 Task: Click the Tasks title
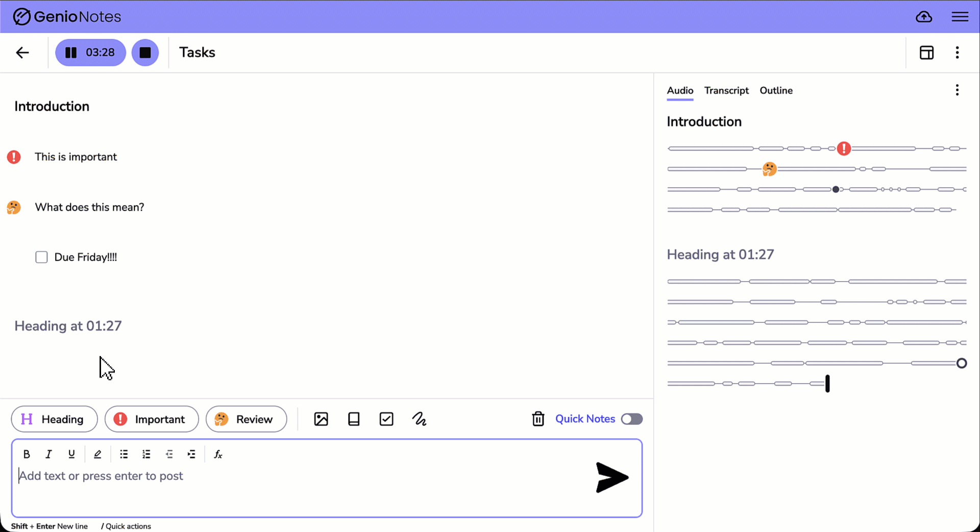click(197, 53)
